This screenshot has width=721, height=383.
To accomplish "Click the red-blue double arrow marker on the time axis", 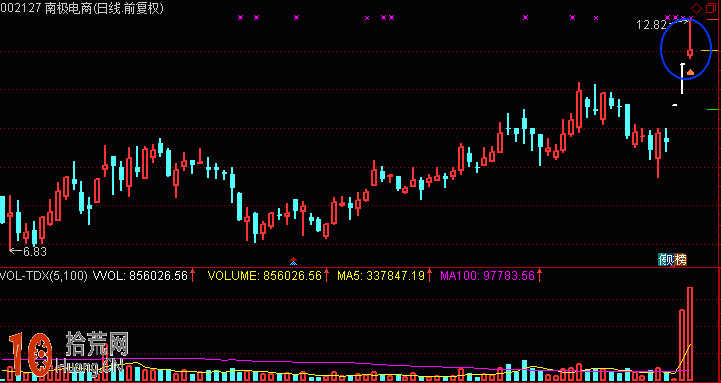I will (293, 262).
